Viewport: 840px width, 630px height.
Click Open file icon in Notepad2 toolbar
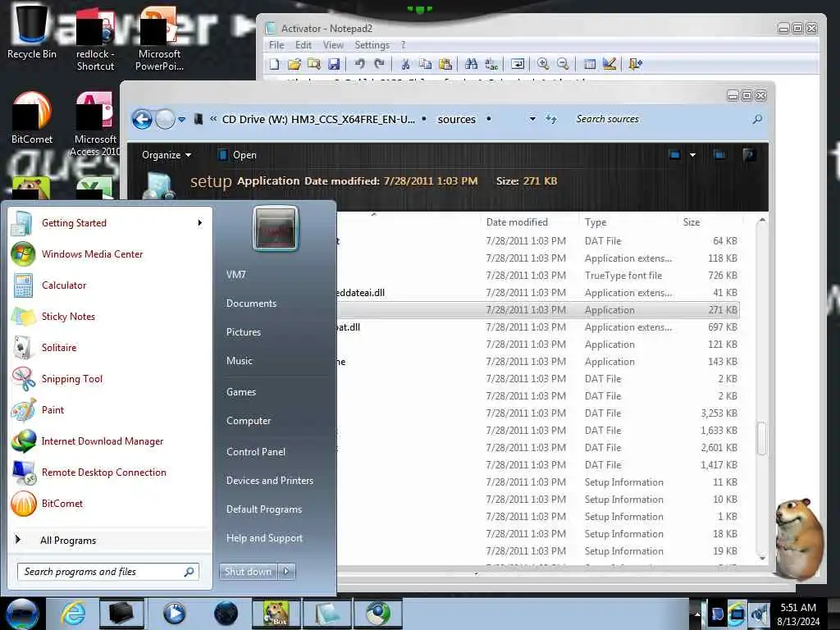(x=294, y=64)
